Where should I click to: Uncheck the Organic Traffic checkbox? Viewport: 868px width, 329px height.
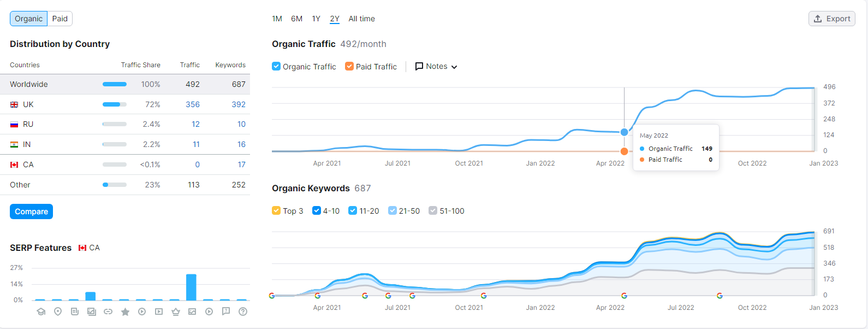276,67
